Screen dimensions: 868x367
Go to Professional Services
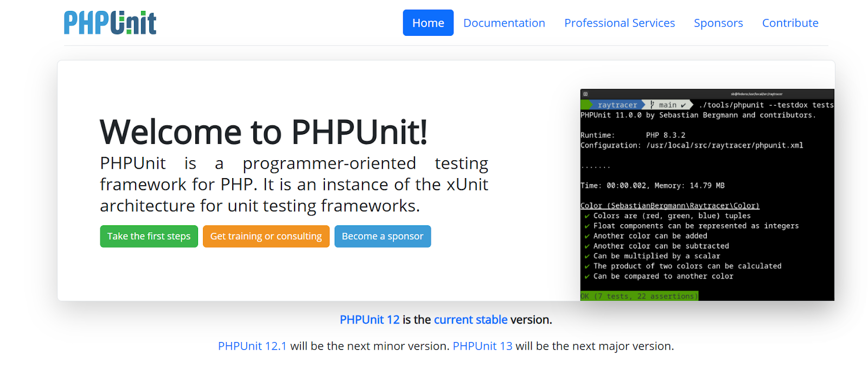620,23
